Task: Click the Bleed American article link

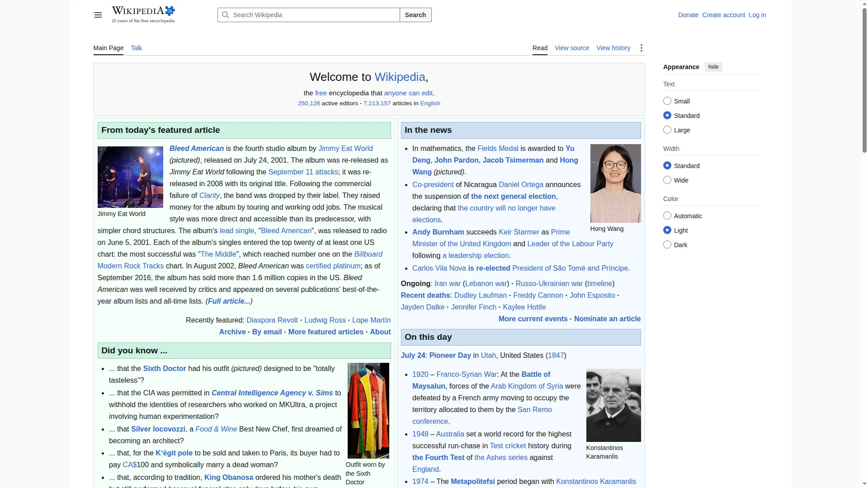Action: coord(197,148)
